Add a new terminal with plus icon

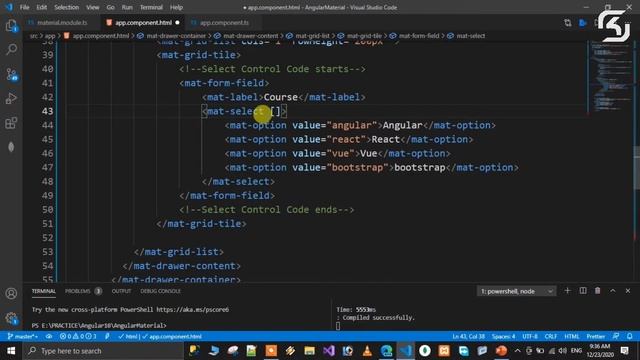(567, 291)
